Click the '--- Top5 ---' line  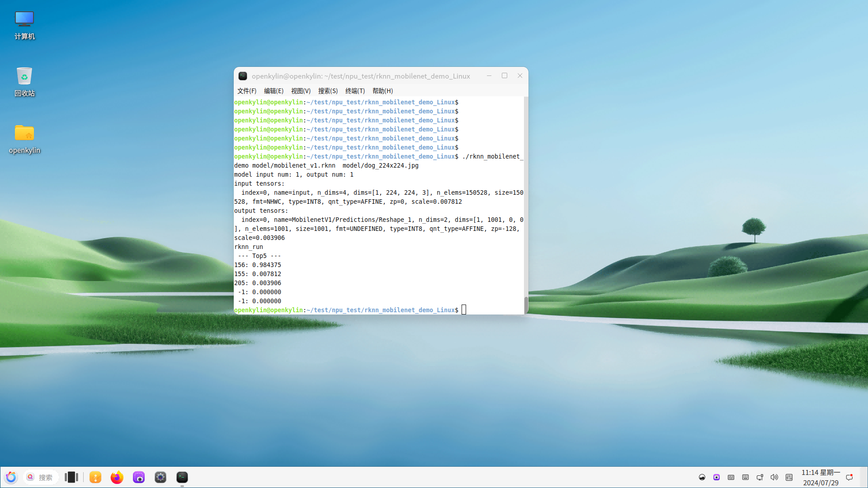tap(259, 256)
